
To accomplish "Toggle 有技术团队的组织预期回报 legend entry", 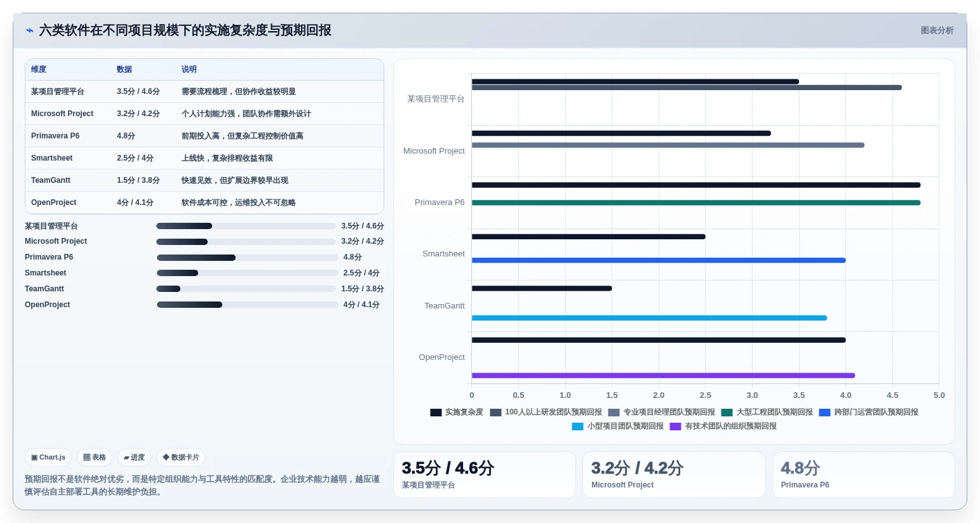I will click(723, 427).
